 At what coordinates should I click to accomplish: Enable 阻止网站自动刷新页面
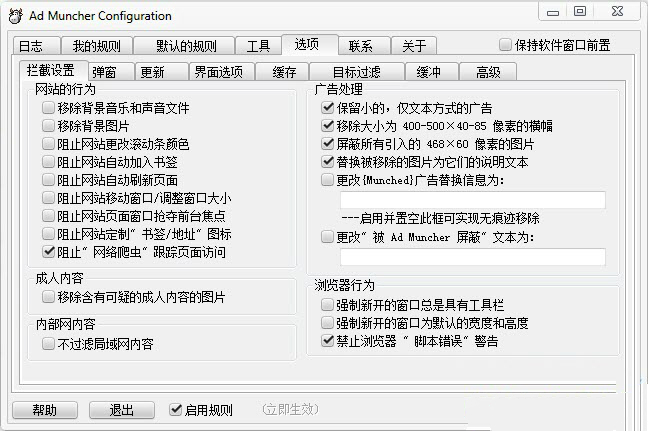pyautogui.click(x=48, y=180)
